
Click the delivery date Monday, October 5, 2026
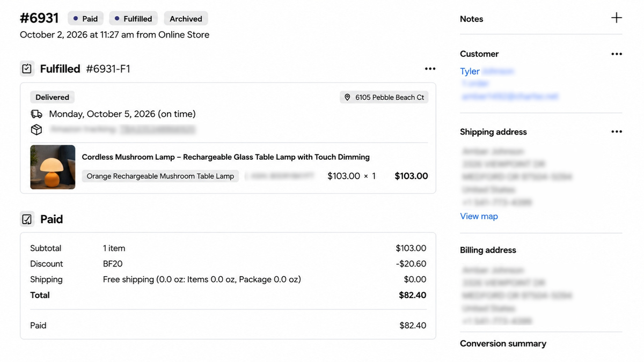pos(122,114)
